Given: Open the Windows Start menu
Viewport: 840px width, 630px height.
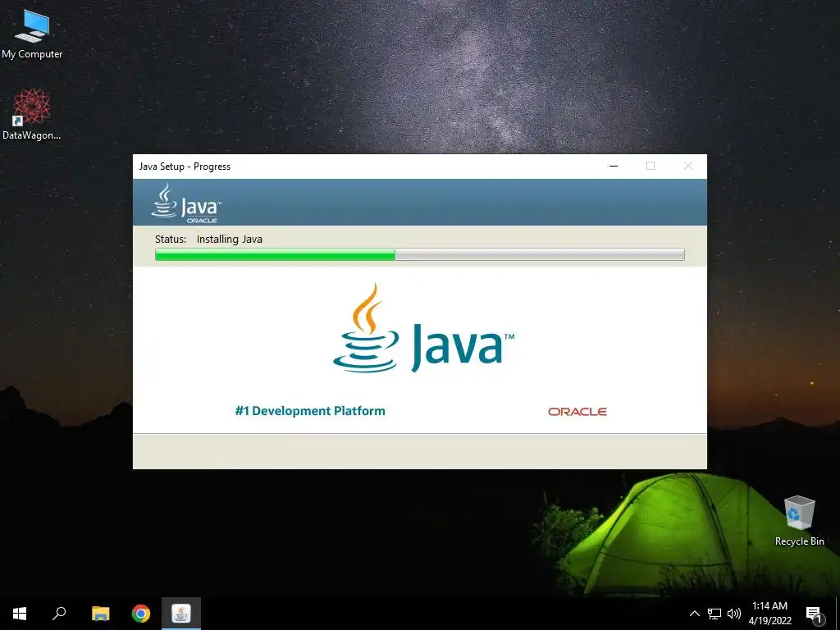Looking at the screenshot, I should tap(20, 614).
